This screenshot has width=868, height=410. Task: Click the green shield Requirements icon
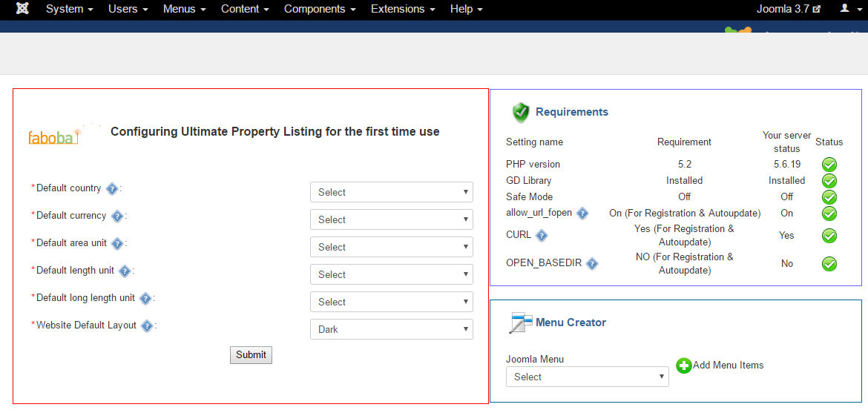[520, 112]
